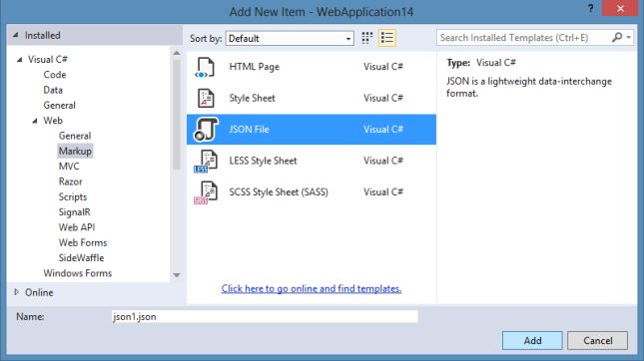Screen dimensions: 644x361
Task: Open the Sort by Default dropdown
Action: click(x=290, y=39)
